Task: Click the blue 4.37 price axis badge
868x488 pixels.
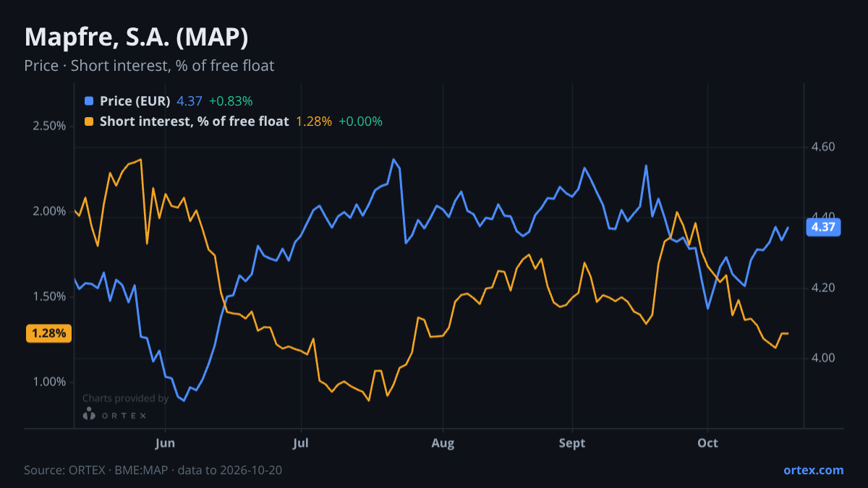Action: pyautogui.click(x=823, y=227)
